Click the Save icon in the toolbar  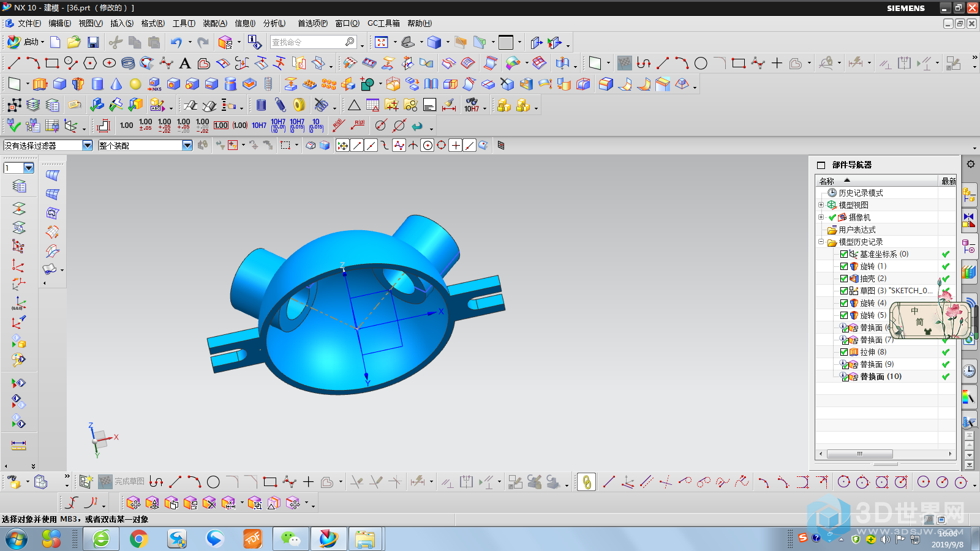point(93,42)
